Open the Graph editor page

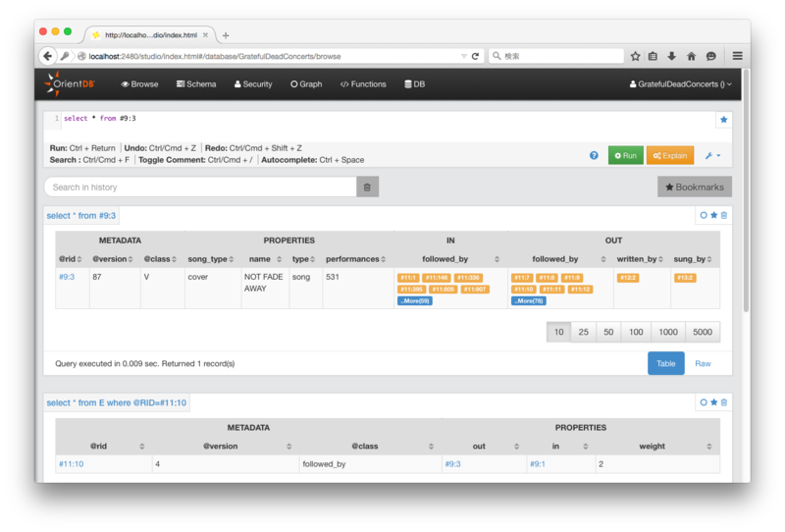306,84
